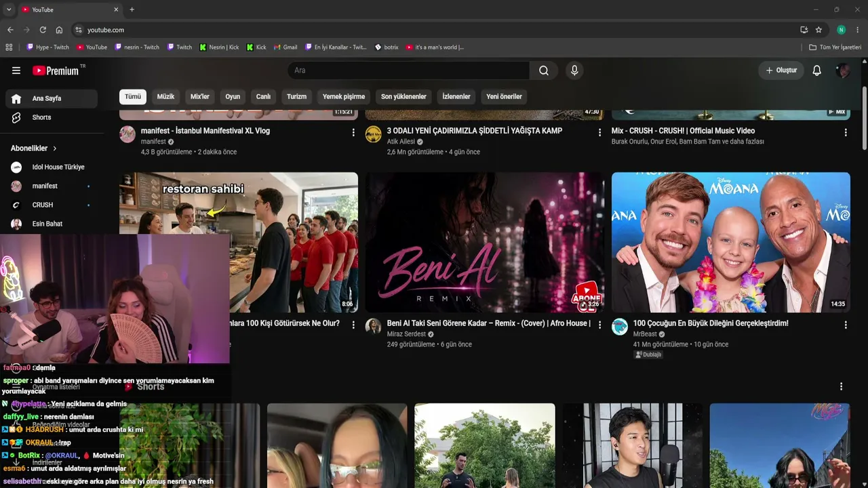Select the Tümü filter chip
868x488 pixels.
(x=133, y=97)
